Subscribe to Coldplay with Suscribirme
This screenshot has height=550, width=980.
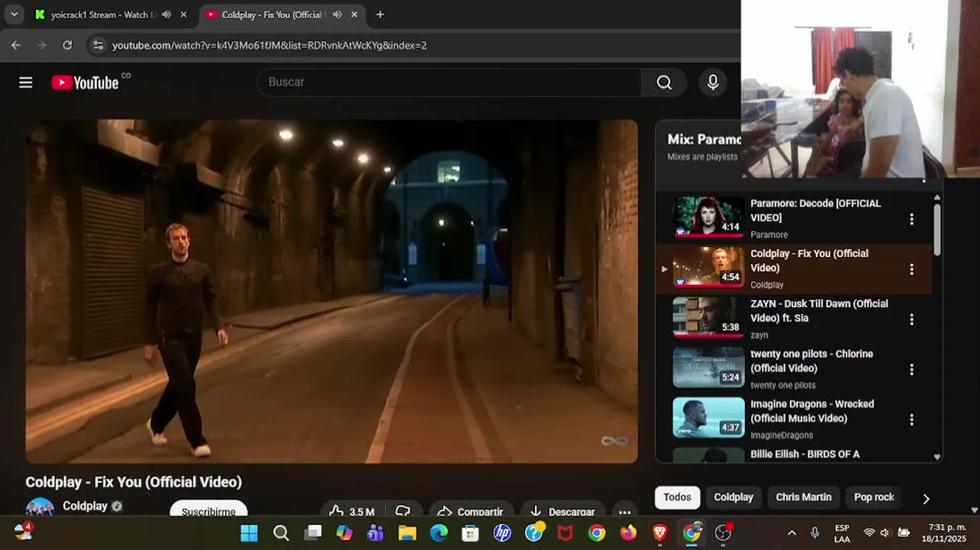pos(208,511)
